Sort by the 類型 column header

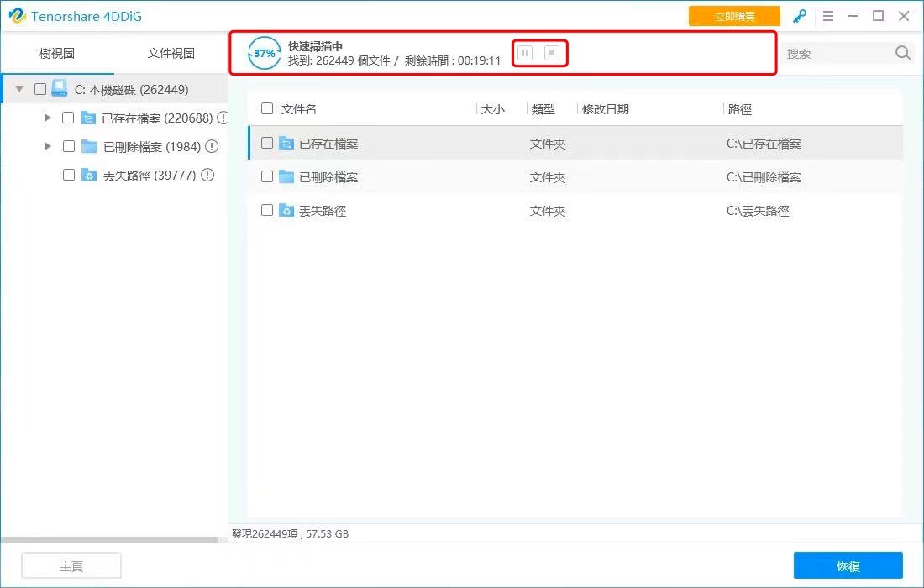[543, 109]
